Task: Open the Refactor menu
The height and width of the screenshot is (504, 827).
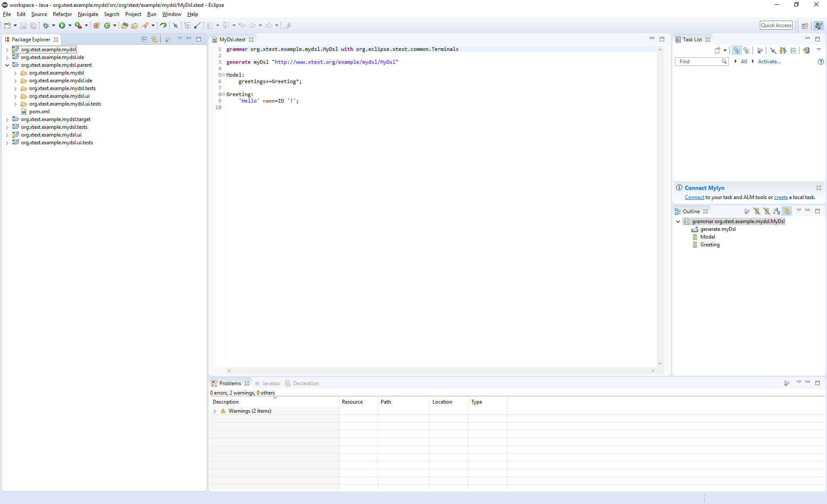Action: pos(62,14)
